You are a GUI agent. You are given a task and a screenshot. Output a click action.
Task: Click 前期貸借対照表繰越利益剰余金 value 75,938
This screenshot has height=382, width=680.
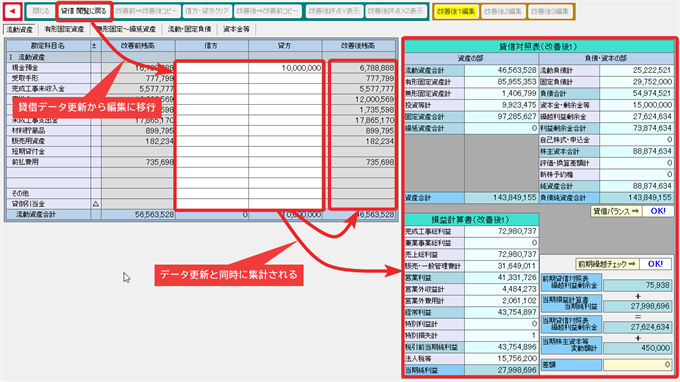point(638,285)
